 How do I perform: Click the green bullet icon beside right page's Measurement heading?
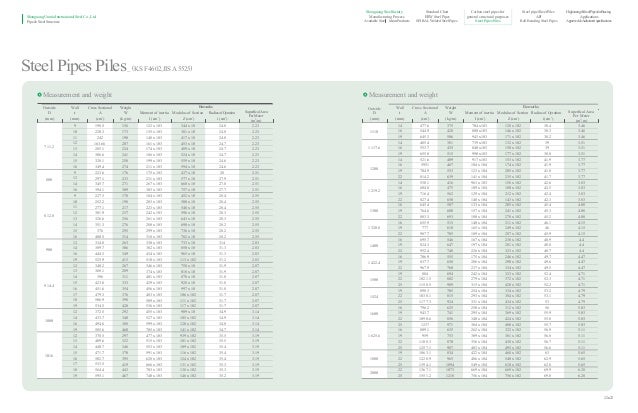click(x=365, y=94)
